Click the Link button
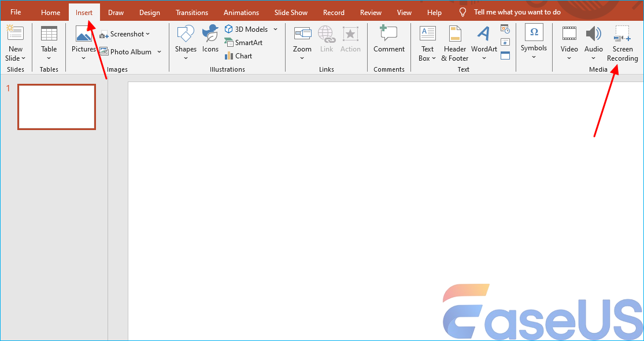This screenshot has height=341, width=644. [327, 39]
